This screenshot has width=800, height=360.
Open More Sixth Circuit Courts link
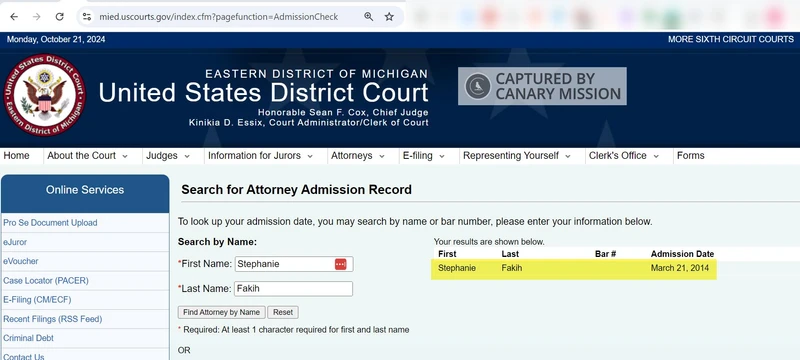tap(731, 39)
